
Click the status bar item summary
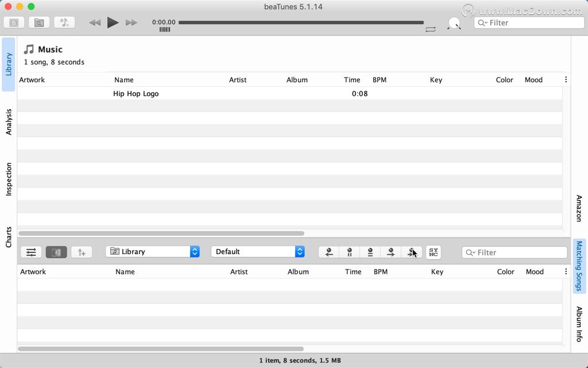click(300, 361)
